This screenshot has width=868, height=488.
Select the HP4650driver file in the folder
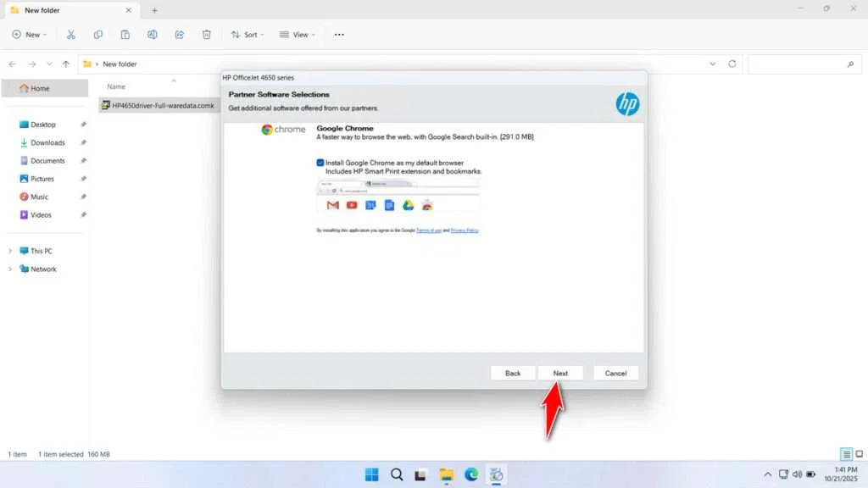coord(163,105)
